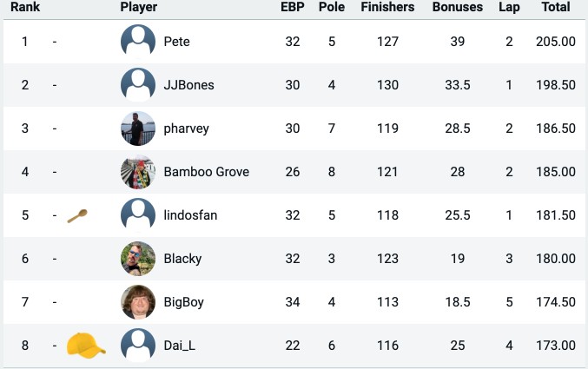Open the Bamboo Grove player name link
588x369 pixels.
(206, 172)
